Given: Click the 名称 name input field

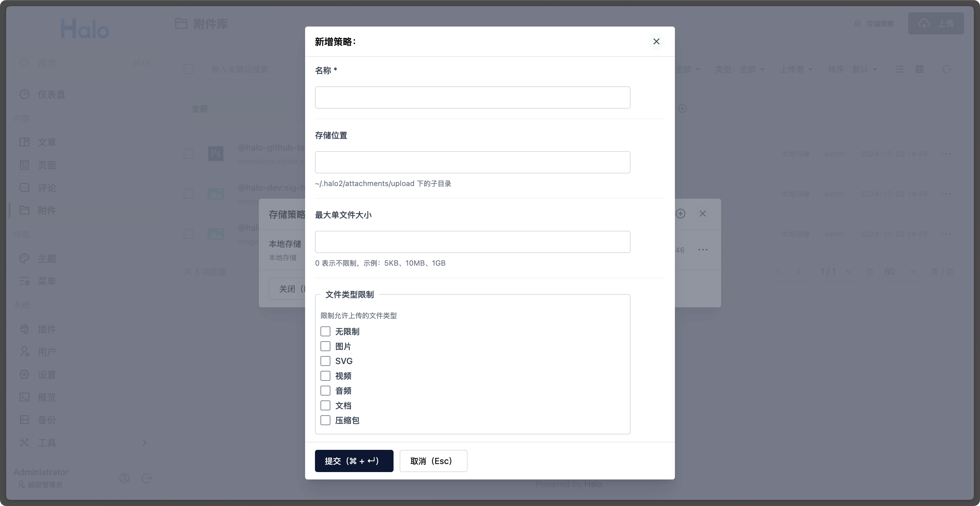Looking at the screenshot, I should tap(472, 97).
